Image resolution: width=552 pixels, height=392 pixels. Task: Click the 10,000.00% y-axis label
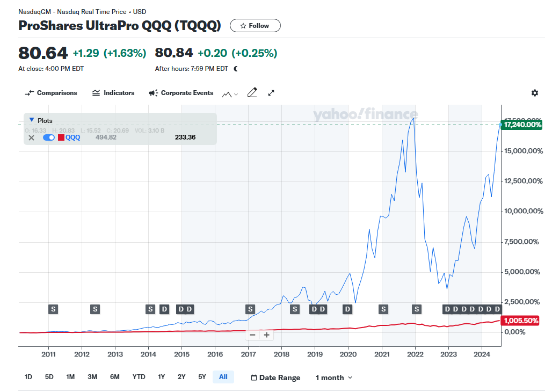coord(524,211)
